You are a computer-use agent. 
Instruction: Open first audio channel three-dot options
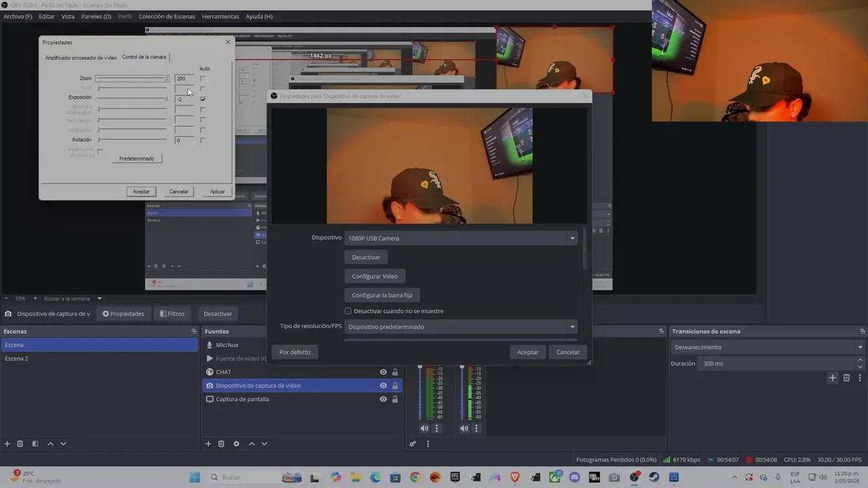click(x=437, y=428)
